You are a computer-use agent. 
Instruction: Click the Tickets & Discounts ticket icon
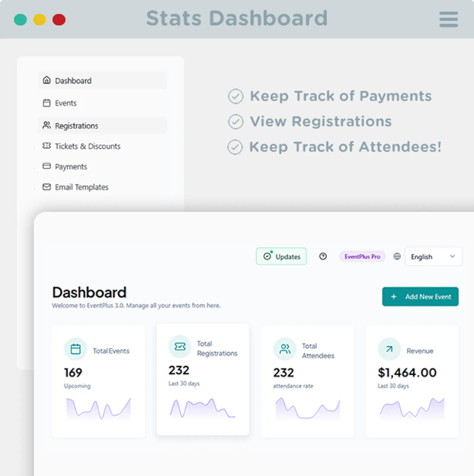pyautogui.click(x=47, y=146)
